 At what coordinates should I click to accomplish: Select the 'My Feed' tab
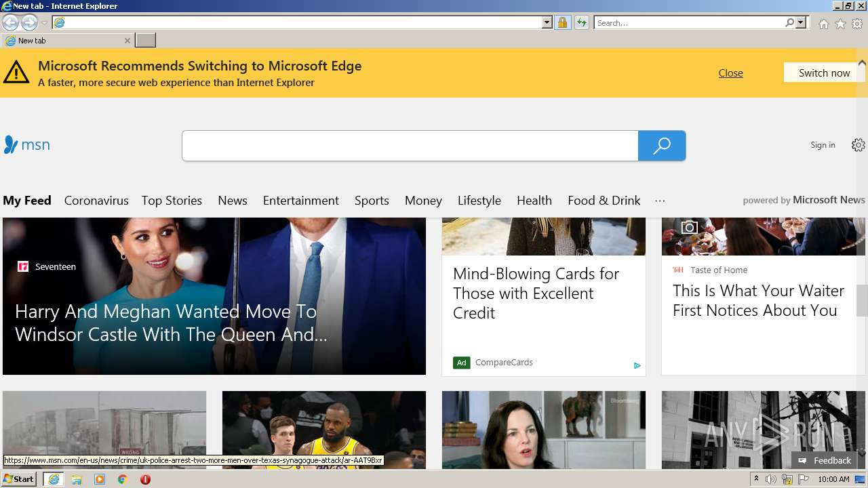coord(27,201)
